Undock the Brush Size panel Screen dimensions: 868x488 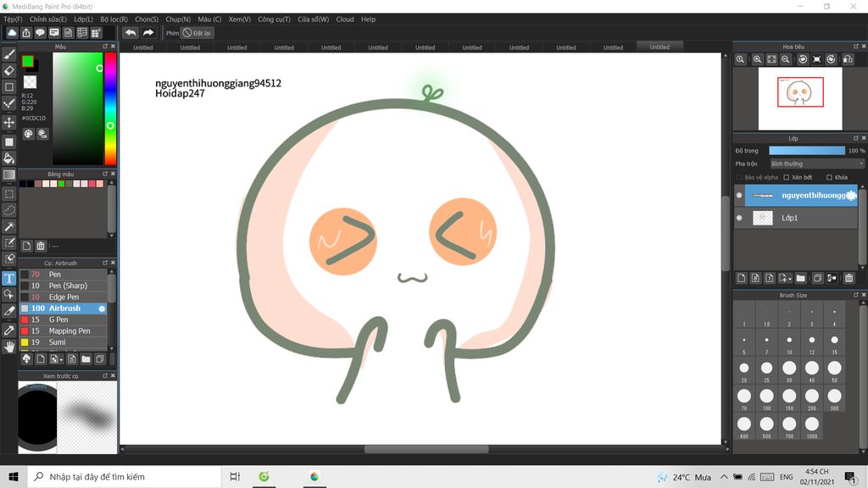coord(856,295)
